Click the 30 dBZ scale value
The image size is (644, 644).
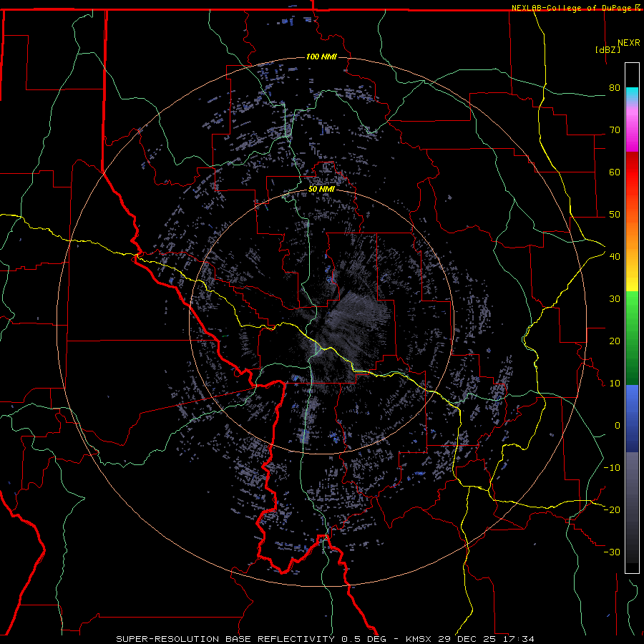tap(615, 299)
